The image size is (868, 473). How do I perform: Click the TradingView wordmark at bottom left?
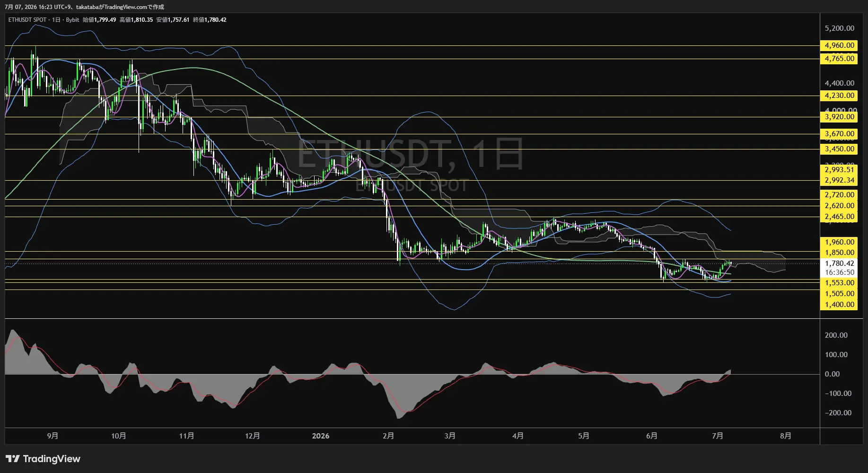pyautogui.click(x=52, y=459)
